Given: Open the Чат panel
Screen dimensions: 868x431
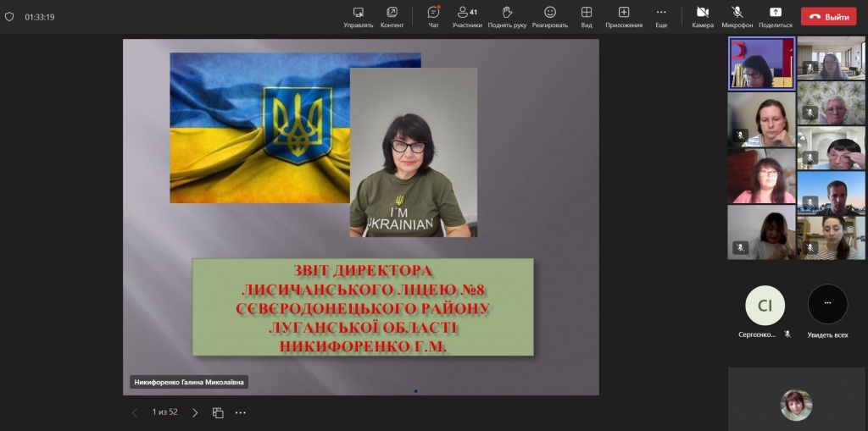Looking at the screenshot, I should pos(433,17).
